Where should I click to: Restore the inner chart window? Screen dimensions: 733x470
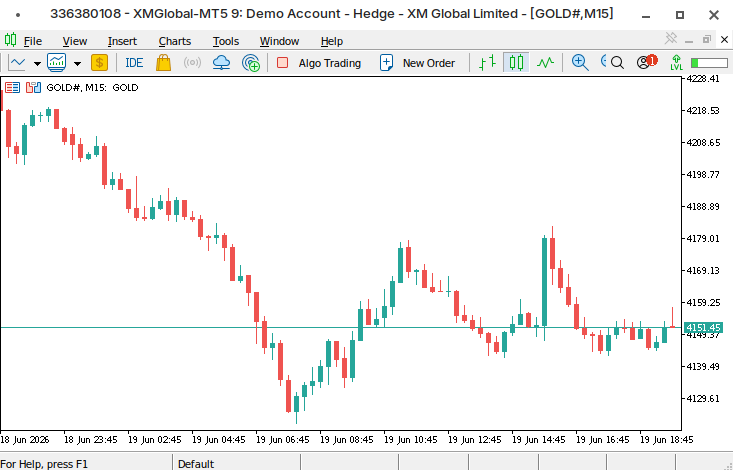click(x=707, y=39)
